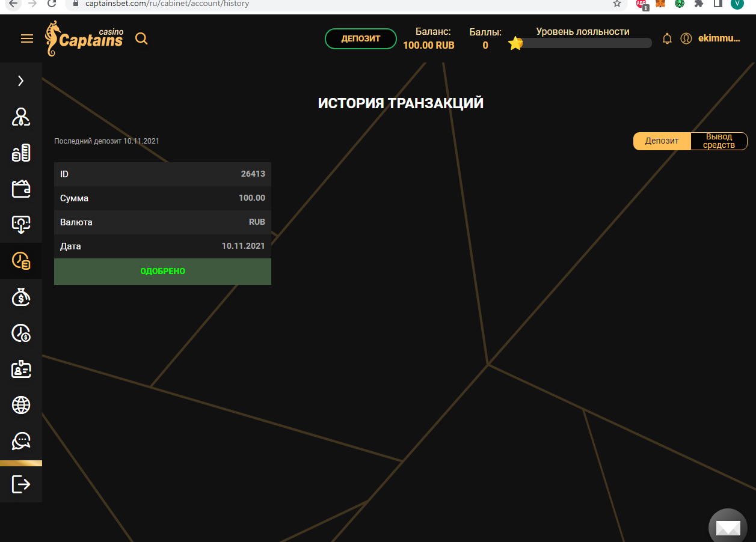This screenshot has width=756, height=542.
Task: Click the Последний депозит 10.11.2021 text
Action: point(106,141)
